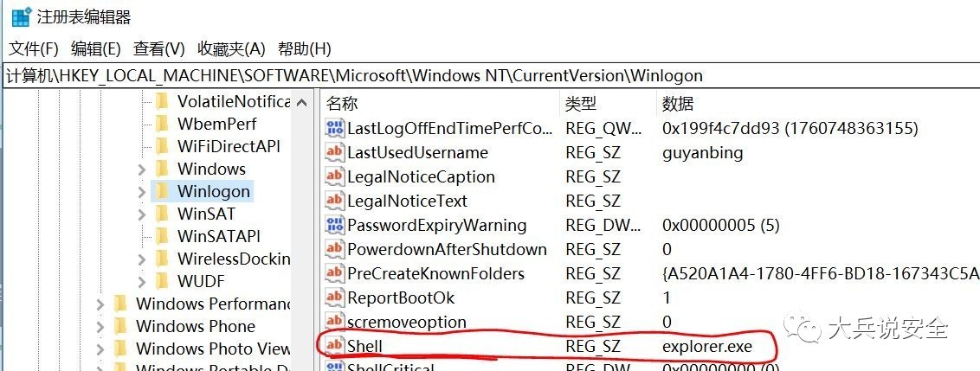Viewport: 980px width, 371px height.
Task: Click the LastUsedUsername string value icon
Action: click(x=334, y=152)
